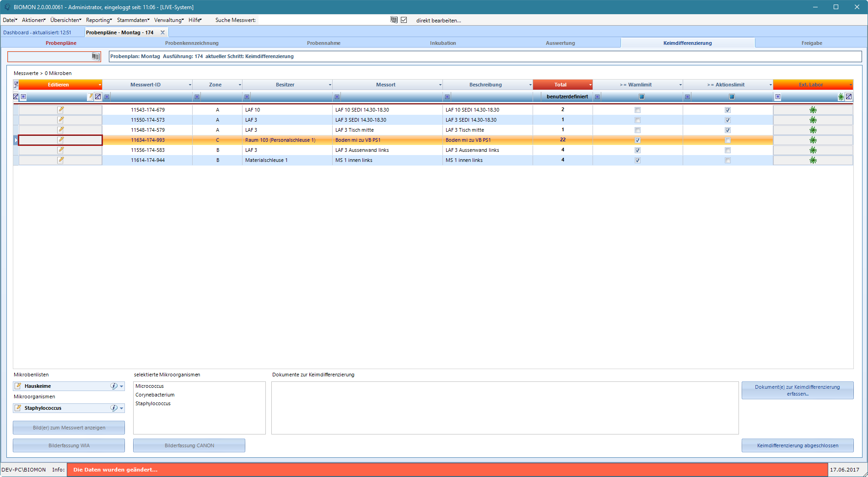Toggle Aktionslimit checkbox for row 11550-174-573
The height and width of the screenshot is (477, 868).
pos(728,120)
